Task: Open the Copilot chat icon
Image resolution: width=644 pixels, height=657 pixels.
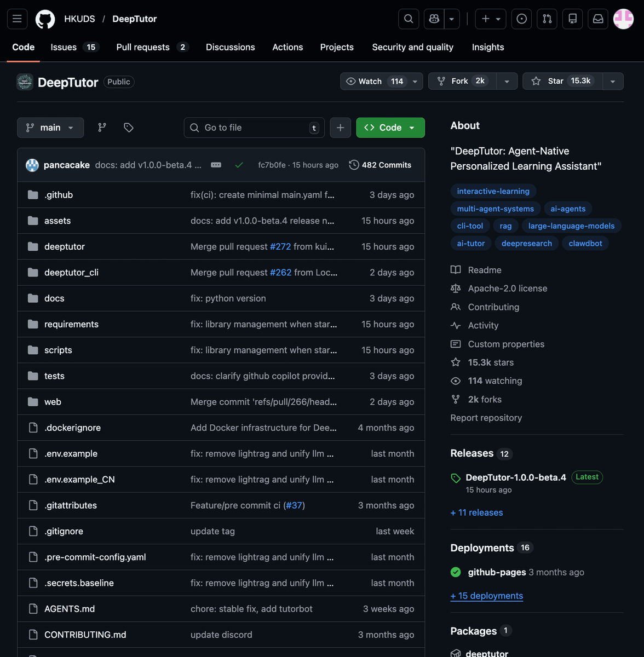Action: click(434, 19)
